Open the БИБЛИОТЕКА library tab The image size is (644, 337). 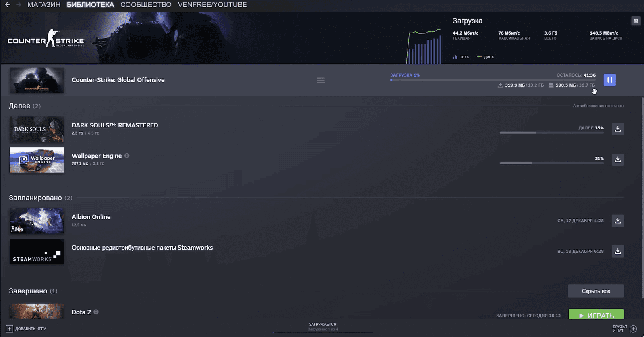pyautogui.click(x=90, y=5)
